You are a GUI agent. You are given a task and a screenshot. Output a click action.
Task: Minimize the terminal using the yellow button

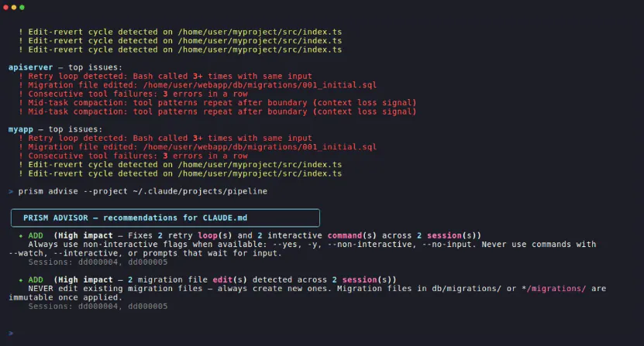coord(14,8)
